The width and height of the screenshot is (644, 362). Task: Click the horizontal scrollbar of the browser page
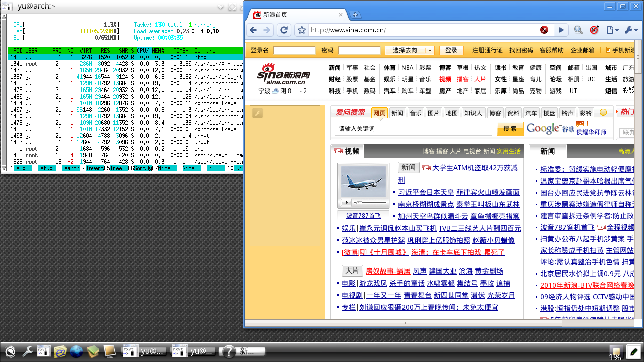tap(404, 323)
